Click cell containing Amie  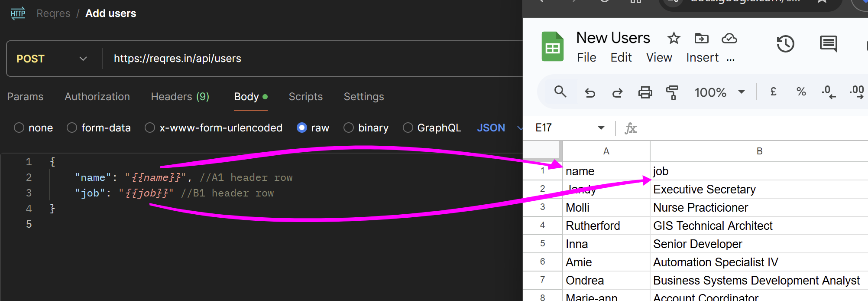606,262
